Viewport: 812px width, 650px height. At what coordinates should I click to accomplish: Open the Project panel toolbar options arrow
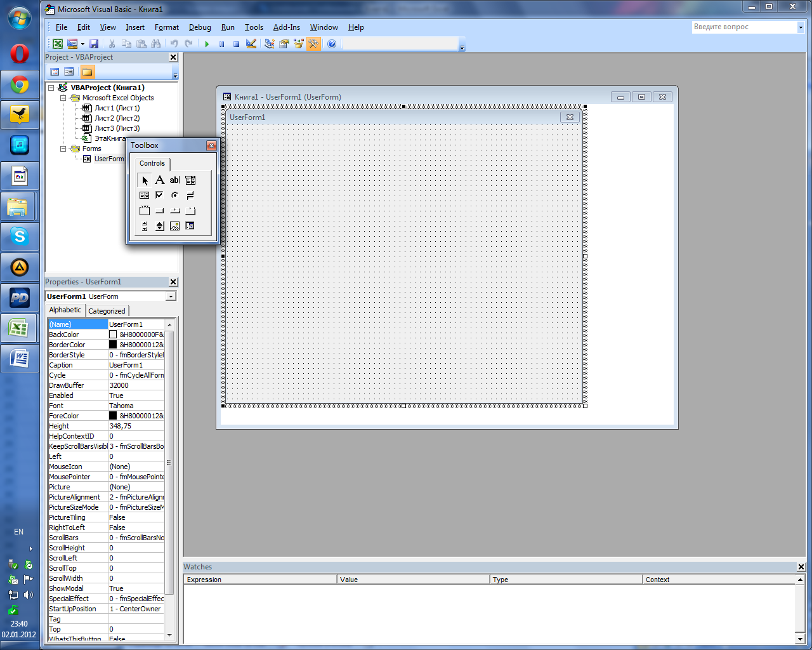[x=175, y=74]
